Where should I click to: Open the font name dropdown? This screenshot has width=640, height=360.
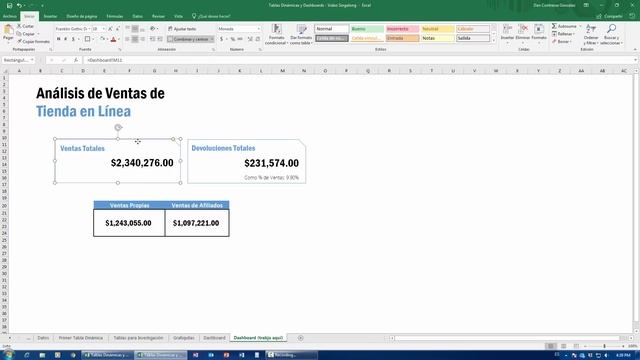pos(89,29)
